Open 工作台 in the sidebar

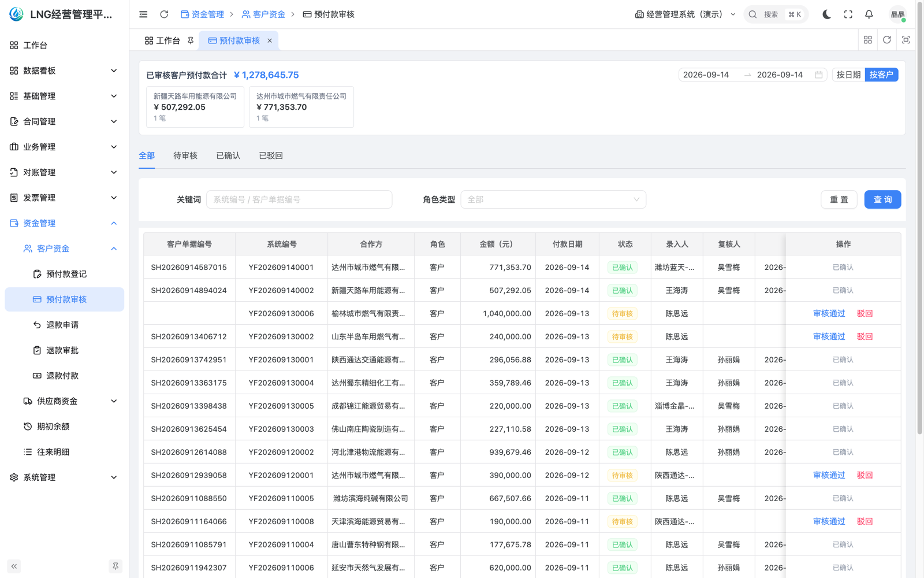pyautogui.click(x=65, y=45)
